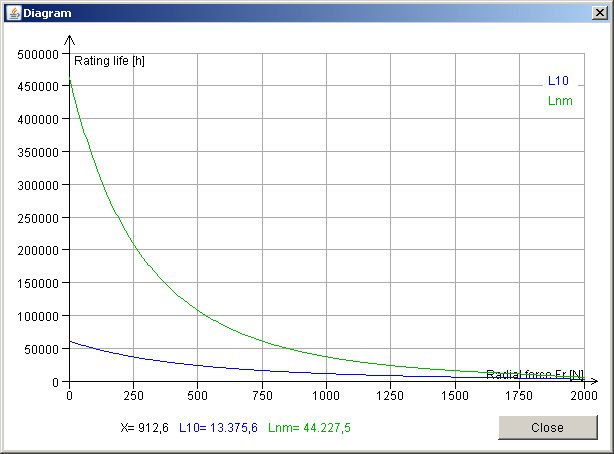Minimize the Diagram window
Screen dimensions: 614x454
[559, 12]
